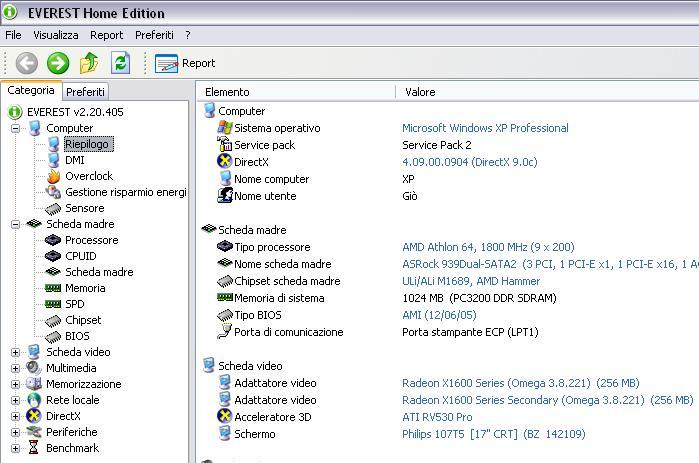The image size is (699, 463).
Task: Open the AMD Athlon 64 processor link
Action: point(488,247)
